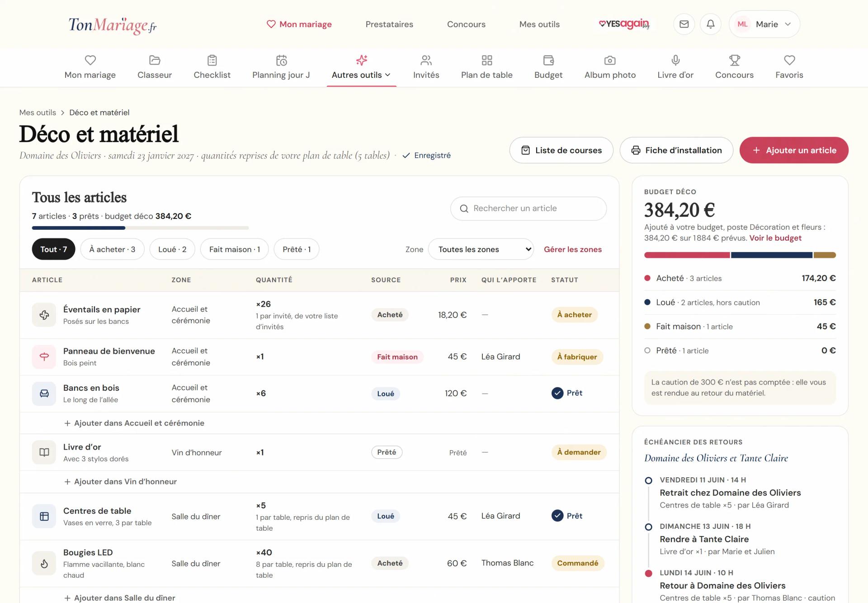
Task: Click in the Rechercher un article field
Action: click(528, 209)
